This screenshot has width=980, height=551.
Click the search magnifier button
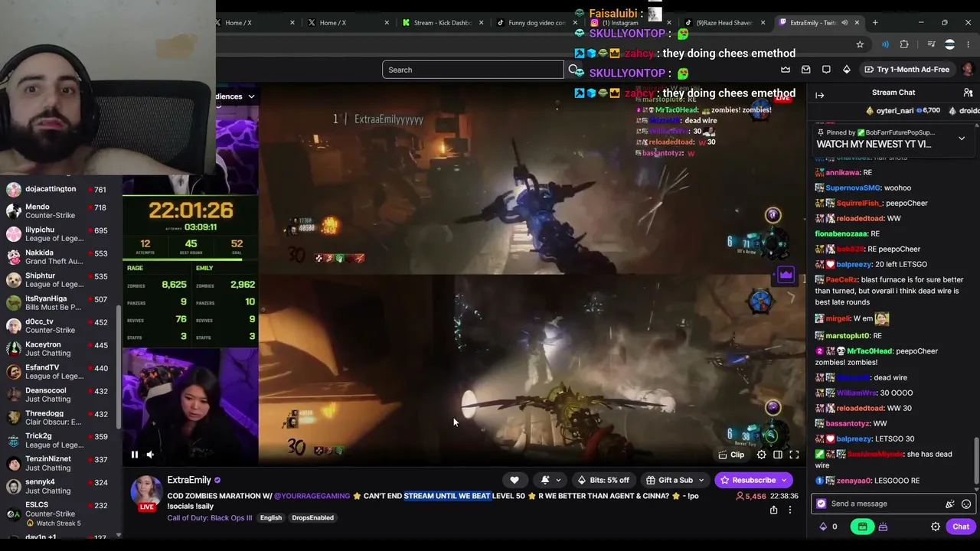573,70
